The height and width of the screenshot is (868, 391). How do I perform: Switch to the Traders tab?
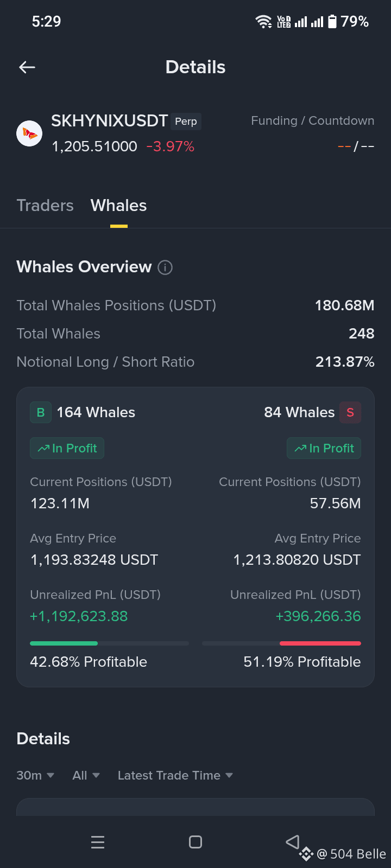45,206
